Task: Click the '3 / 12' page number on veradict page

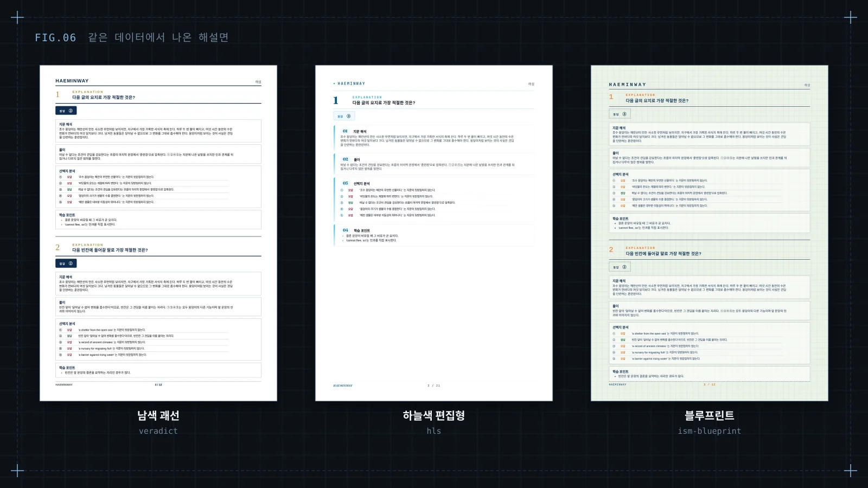Action: coord(158,385)
